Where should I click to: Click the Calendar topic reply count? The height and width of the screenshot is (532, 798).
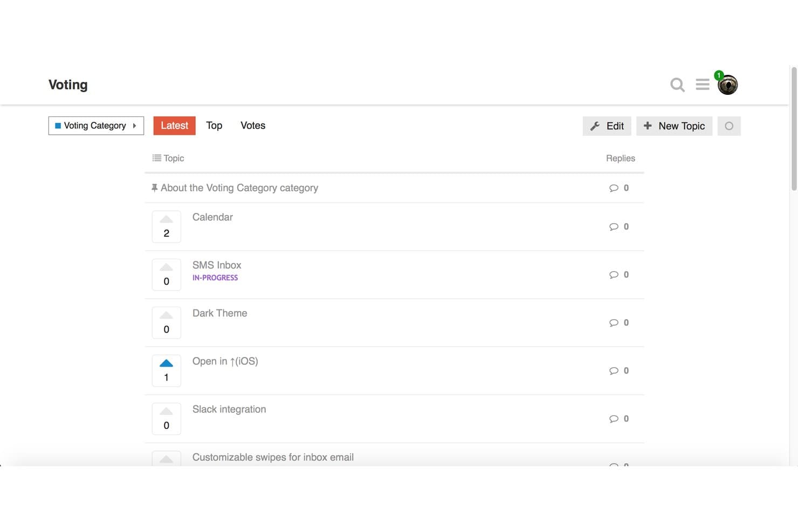click(619, 227)
